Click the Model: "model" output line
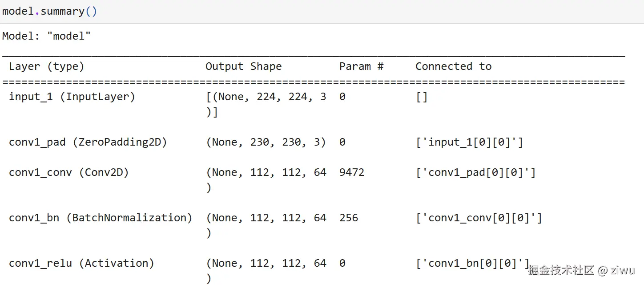The image size is (644, 285). coord(46,36)
